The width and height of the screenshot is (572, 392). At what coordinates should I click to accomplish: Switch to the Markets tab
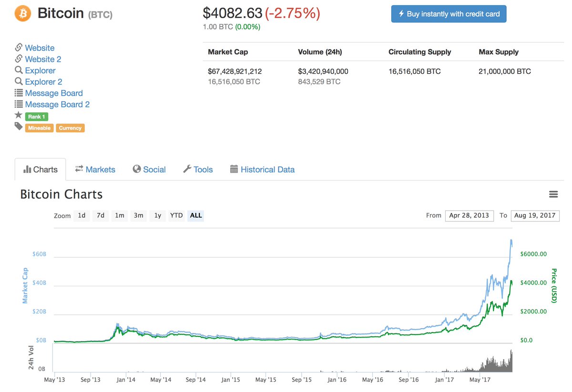[x=95, y=170]
